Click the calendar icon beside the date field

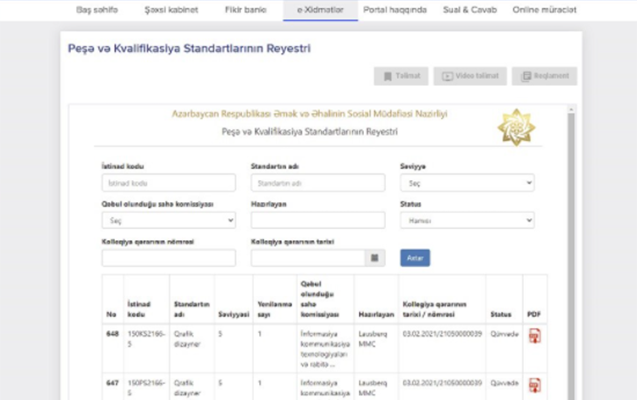click(x=375, y=258)
